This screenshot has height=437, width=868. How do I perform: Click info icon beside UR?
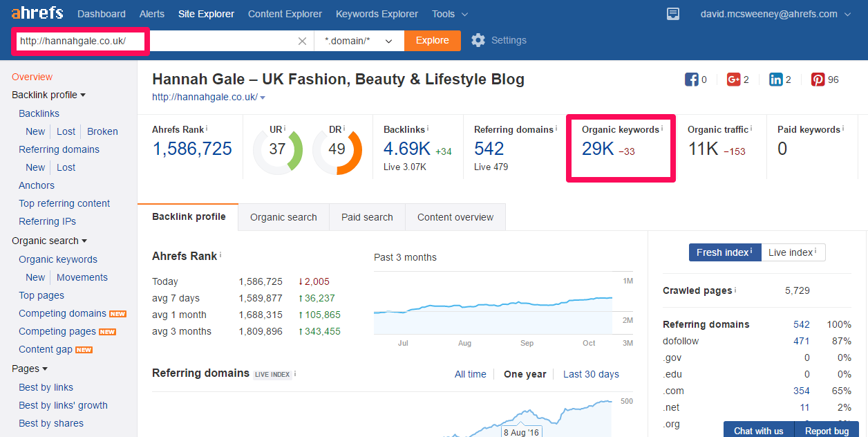285,129
